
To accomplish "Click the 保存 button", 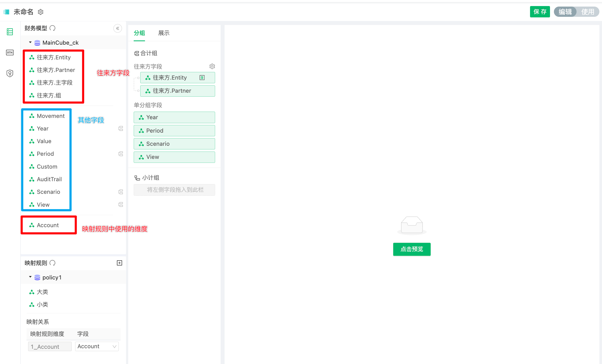I will [540, 12].
